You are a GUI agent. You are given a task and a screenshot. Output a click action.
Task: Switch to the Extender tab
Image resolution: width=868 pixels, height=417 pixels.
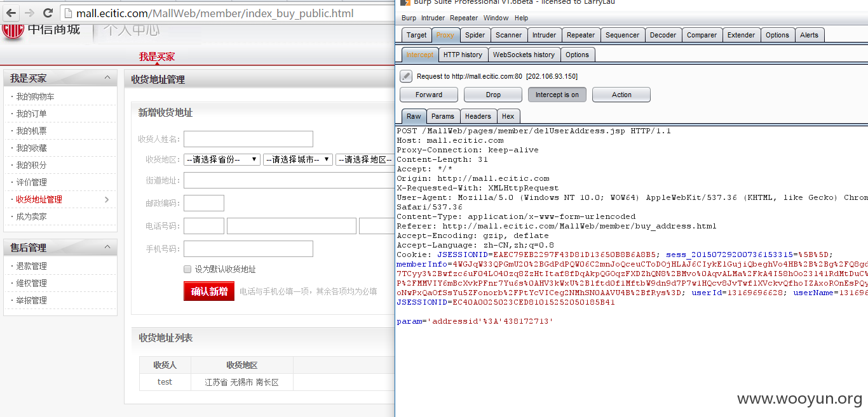point(741,35)
